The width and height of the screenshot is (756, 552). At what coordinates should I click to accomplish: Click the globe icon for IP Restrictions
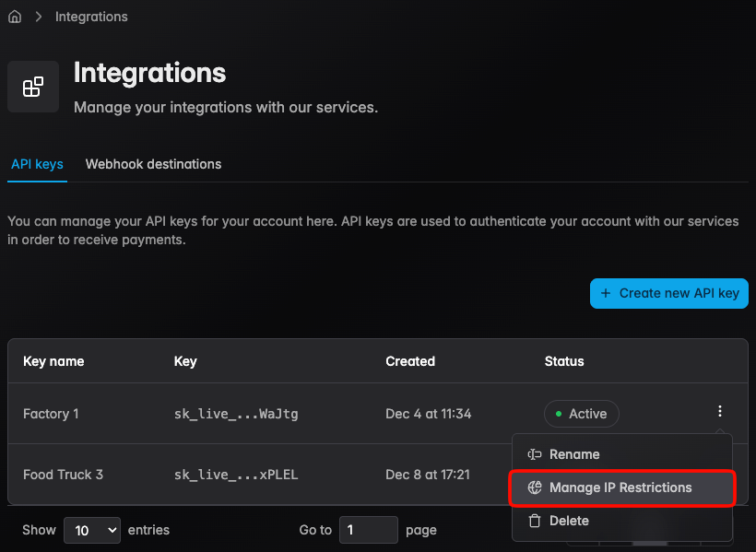[x=535, y=487]
